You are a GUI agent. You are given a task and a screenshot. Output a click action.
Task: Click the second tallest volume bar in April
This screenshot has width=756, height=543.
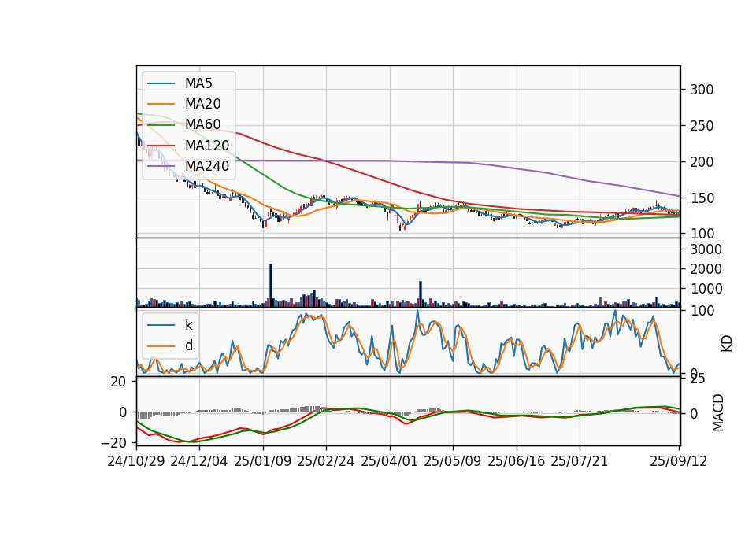point(421,294)
